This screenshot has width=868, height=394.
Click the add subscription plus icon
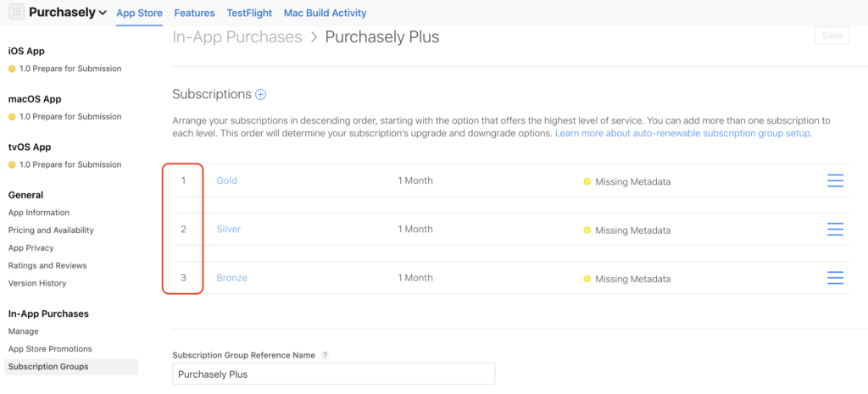point(260,95)
